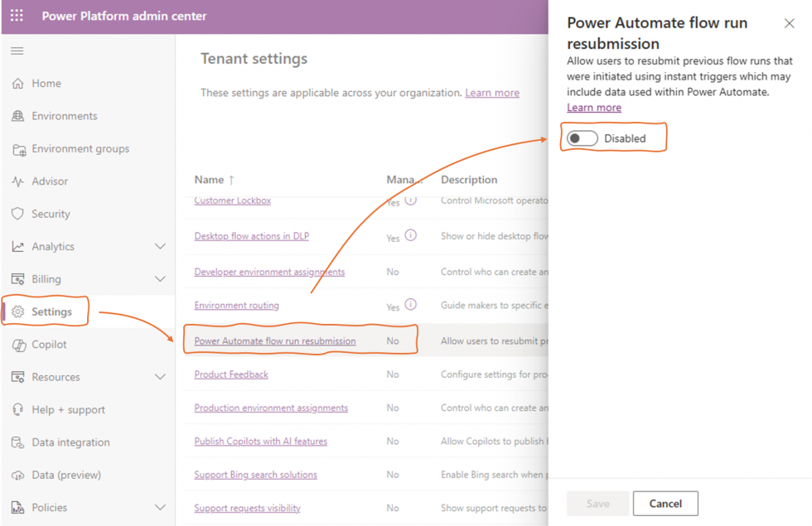This screenshot has width=812, height=526.
Task: Enable the Power Automate flow run resubmission toggle
Action: (x=581, y=138)
